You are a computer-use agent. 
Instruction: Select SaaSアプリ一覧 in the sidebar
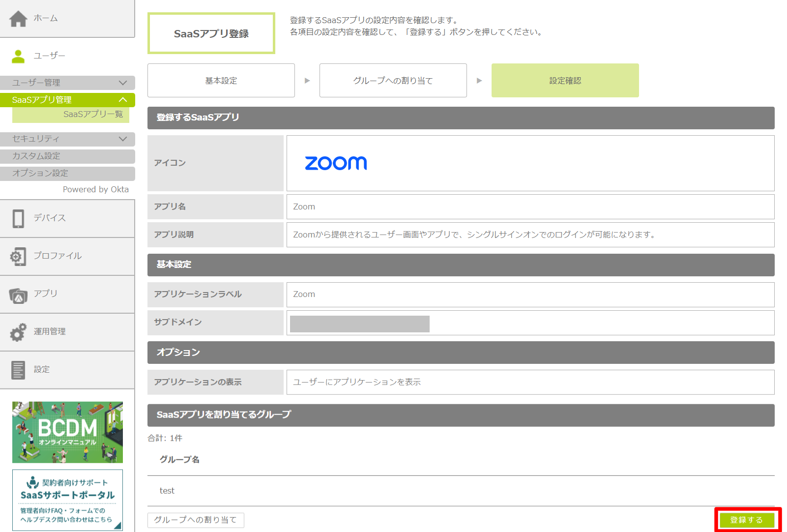click(93, 115)
